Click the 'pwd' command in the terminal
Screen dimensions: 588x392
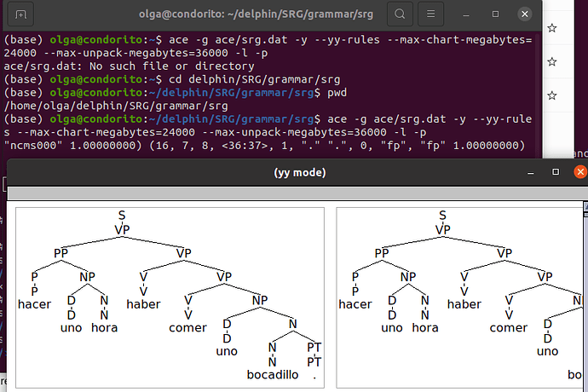(x=337, y=93)
